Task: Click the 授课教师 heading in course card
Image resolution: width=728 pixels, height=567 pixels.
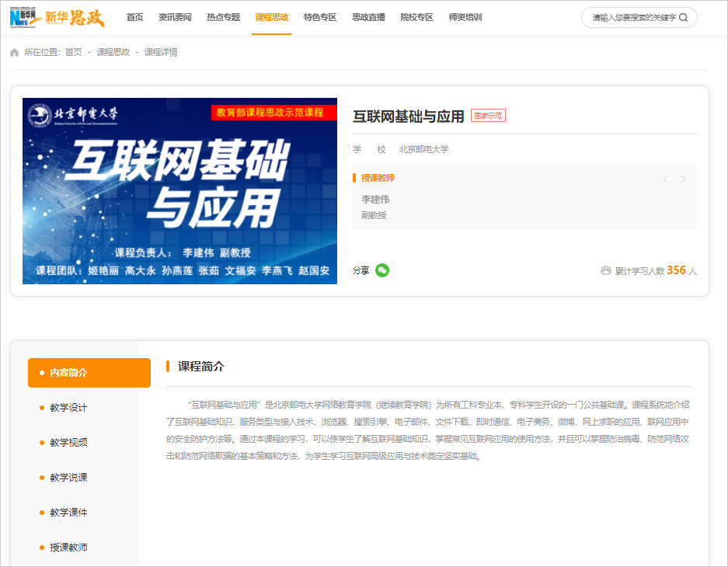Action: (378, 178)
